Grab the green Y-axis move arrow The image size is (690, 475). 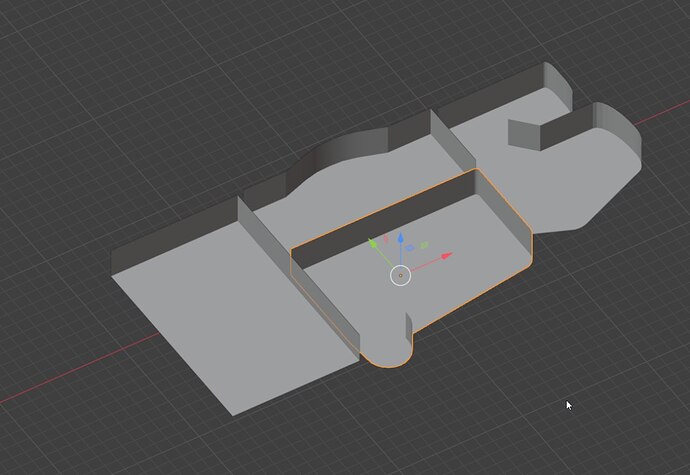(x=373, y=243)
